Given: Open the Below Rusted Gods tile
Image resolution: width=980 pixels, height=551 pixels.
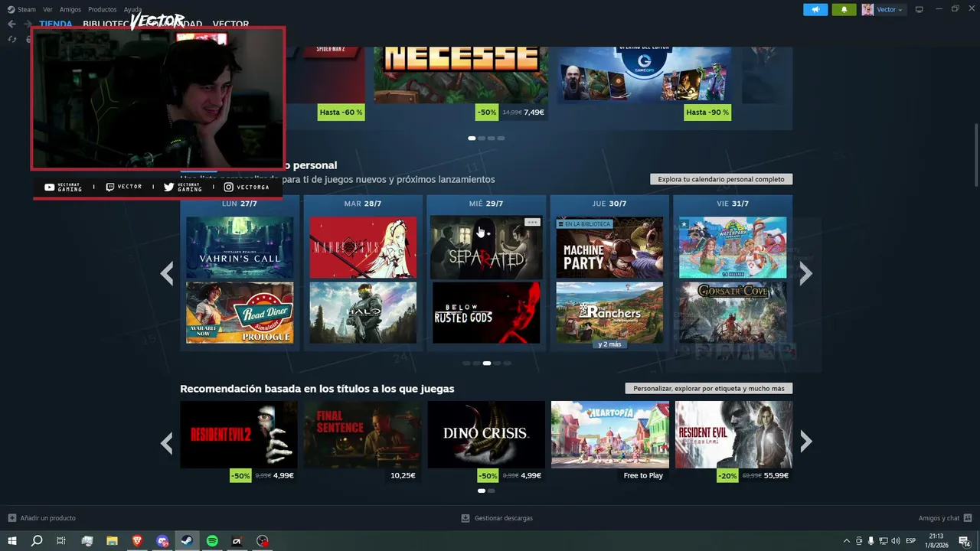Looking at the screenshot, I should click(x=486, y=313).
